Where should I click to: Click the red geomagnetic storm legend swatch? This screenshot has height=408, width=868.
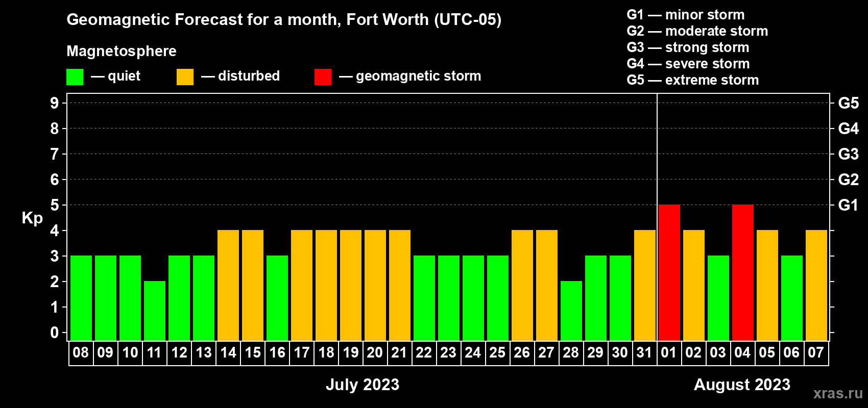click(x=323, y=77)
